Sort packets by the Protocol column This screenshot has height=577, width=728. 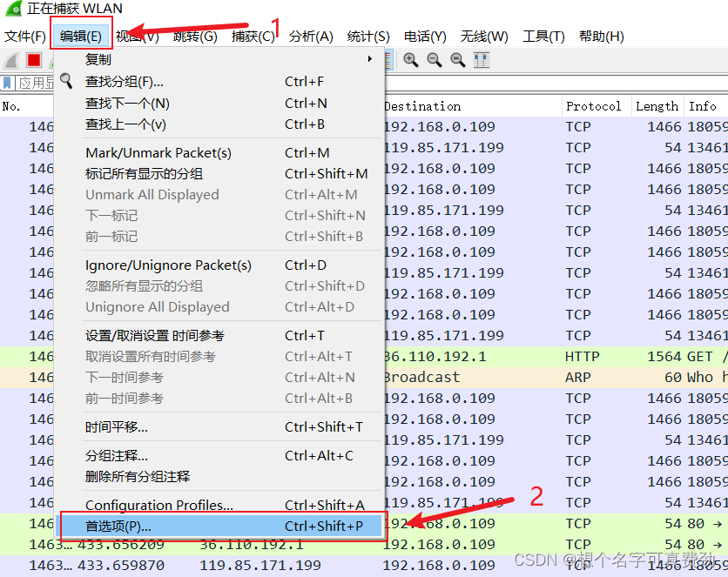[x=595, y=105]
